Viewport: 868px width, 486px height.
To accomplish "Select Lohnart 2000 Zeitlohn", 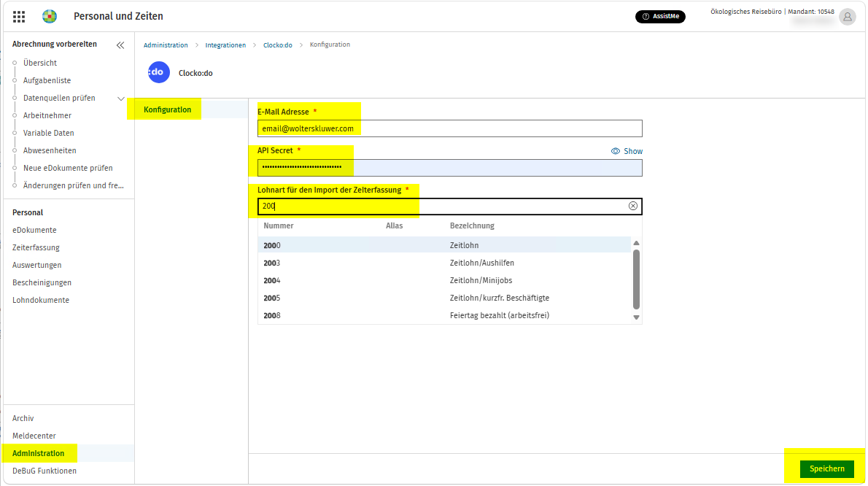I will [x=444, y=245].
